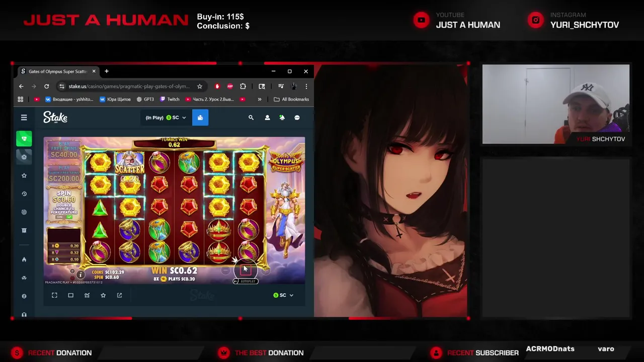Open Chrome three-dot menu
The image size is (644, 362).
pyautogui.click(x=306, y=86)
